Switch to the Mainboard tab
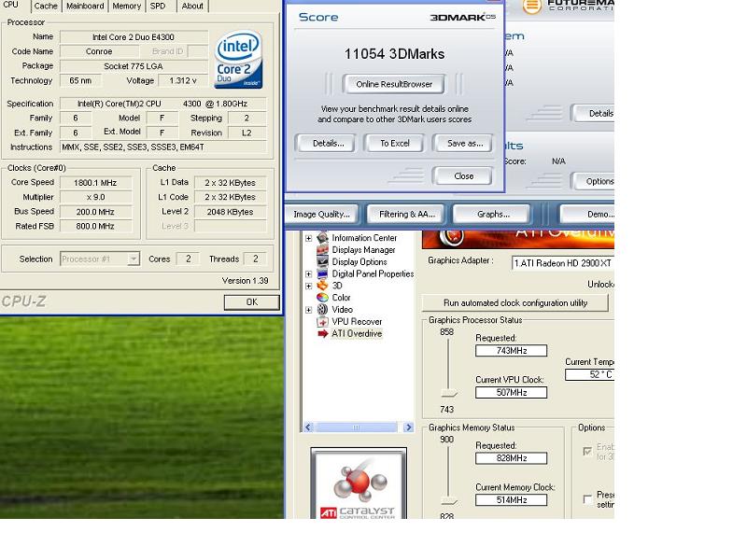Viewport: 747px width, 560px height. pos(85,7)
